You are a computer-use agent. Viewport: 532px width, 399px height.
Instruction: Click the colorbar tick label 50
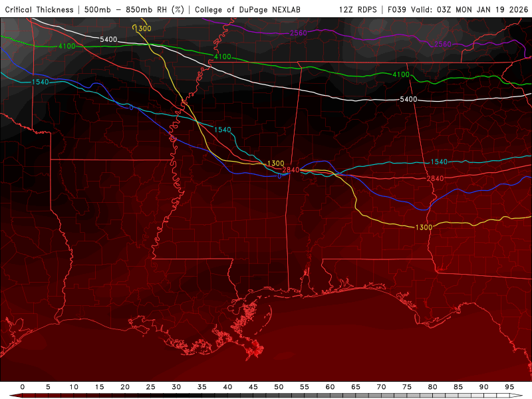tap(279, 387)
